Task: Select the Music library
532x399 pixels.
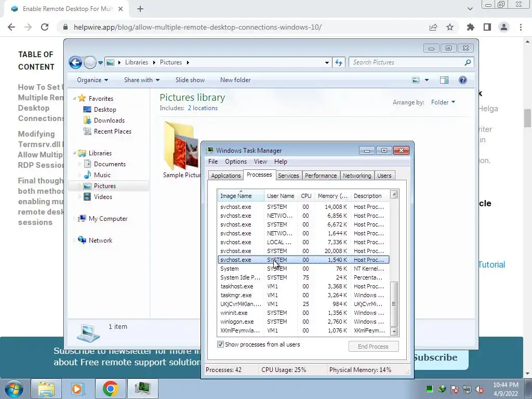Action: click(102, 175)
